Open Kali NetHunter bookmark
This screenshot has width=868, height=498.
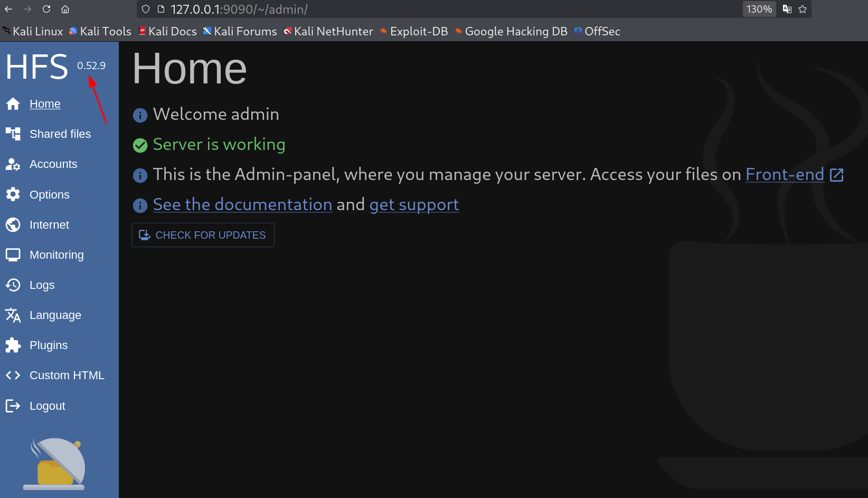[328, 31]
